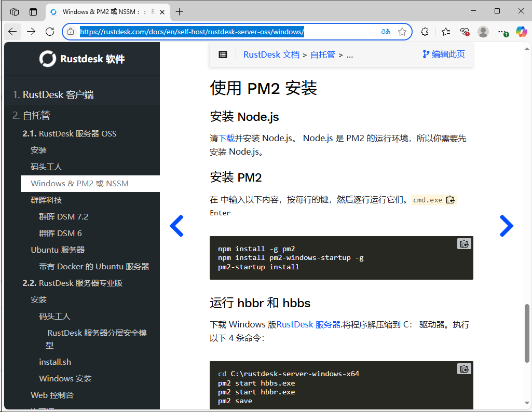Go forward in browser history
The height and width of the screenshot is (412, 532).
click(31, 32)
